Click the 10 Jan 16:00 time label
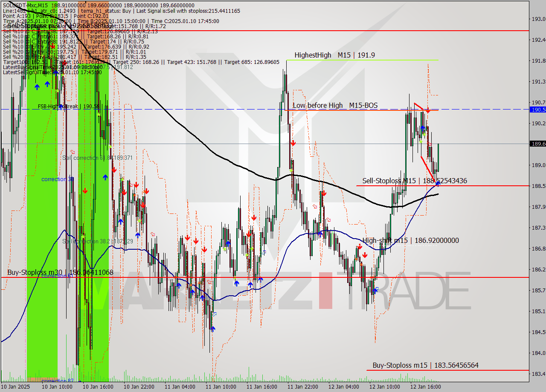The height and width of the screenshot is (392, 546). pos(98,387)
